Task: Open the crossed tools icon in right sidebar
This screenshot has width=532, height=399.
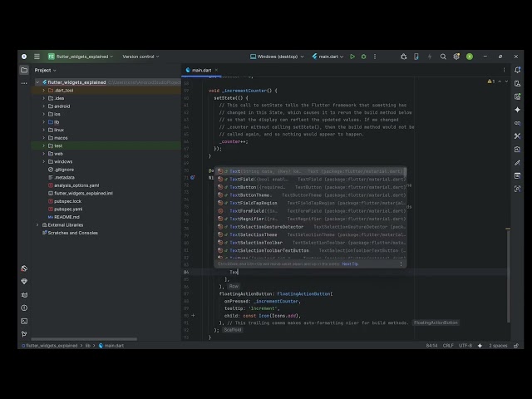Action: click(x=517, y=136)
